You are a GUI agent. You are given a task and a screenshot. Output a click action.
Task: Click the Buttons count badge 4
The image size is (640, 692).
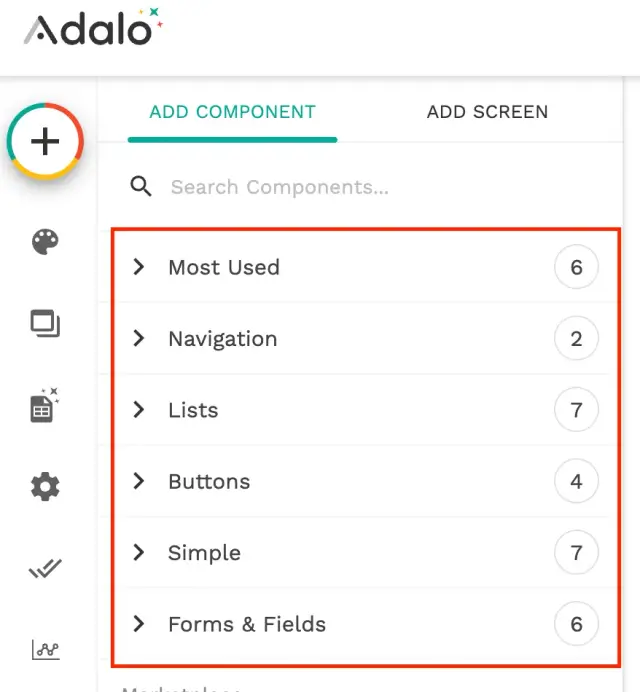click(x=576, y=482)
